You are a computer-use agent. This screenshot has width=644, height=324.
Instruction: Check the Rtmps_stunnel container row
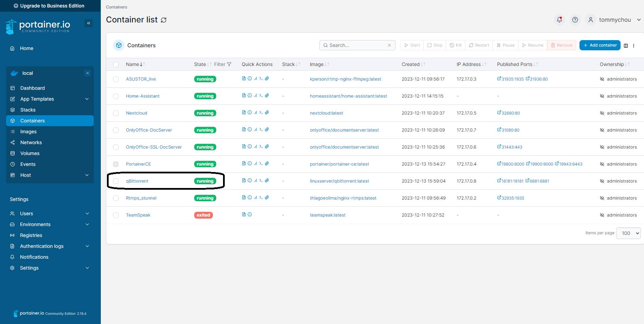click(x=116, y=198)
